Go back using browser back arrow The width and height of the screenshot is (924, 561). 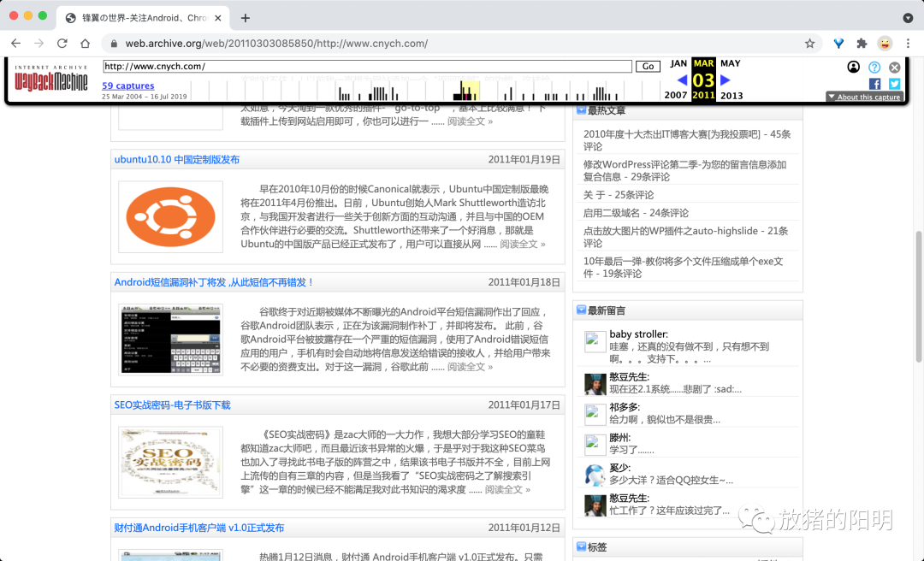tap(16, 43)
